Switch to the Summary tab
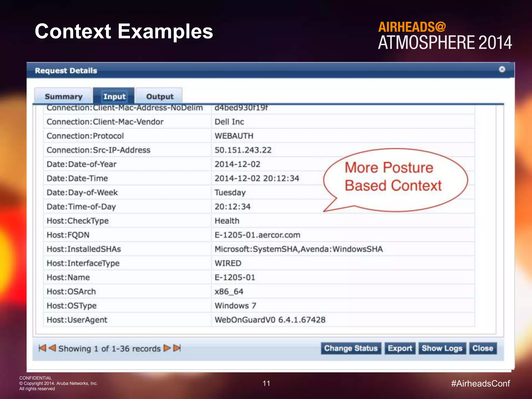This screenshot has width=532, height=399. (63, 96)
